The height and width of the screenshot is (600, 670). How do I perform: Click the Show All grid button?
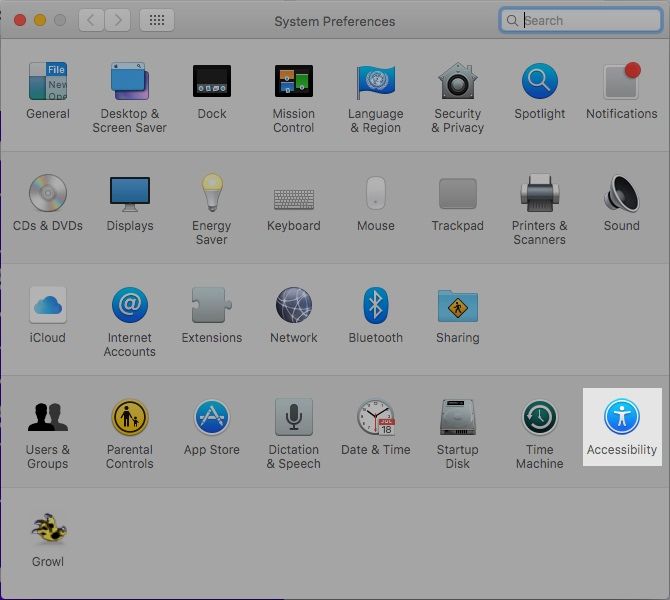[x=157, y=20]
